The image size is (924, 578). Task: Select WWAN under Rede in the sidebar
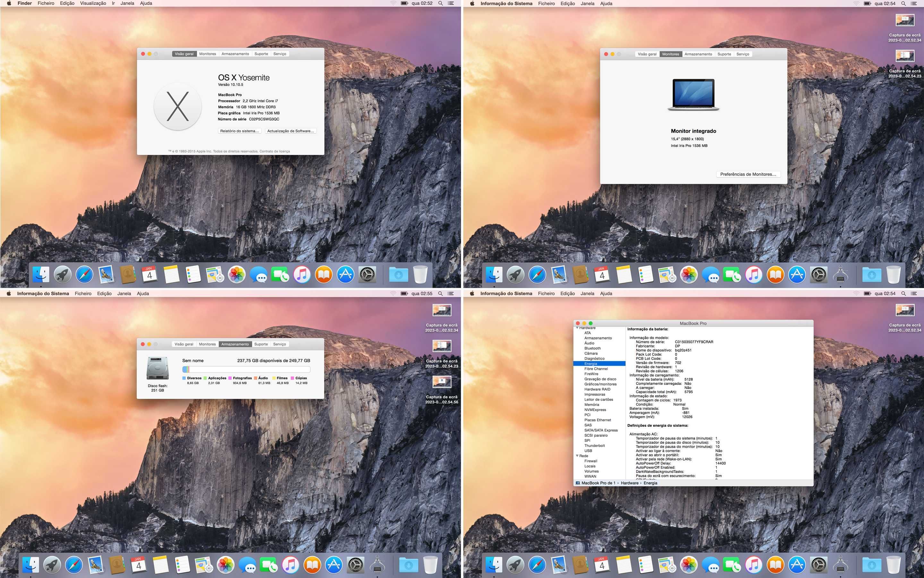590,476
